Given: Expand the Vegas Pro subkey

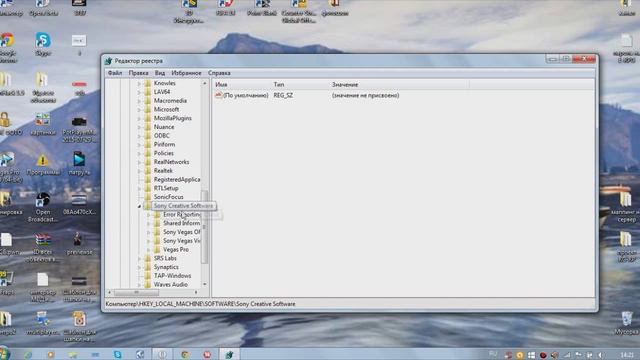Looking at the screenshot, I should pyautogui.click(x=149, y=249).
